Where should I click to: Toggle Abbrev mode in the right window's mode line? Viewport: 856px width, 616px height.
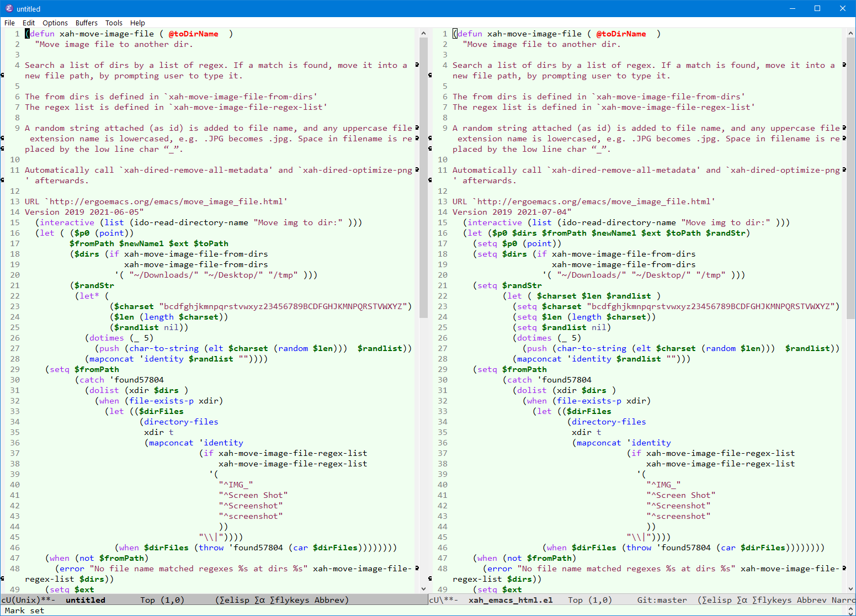(x=811, y=600)
